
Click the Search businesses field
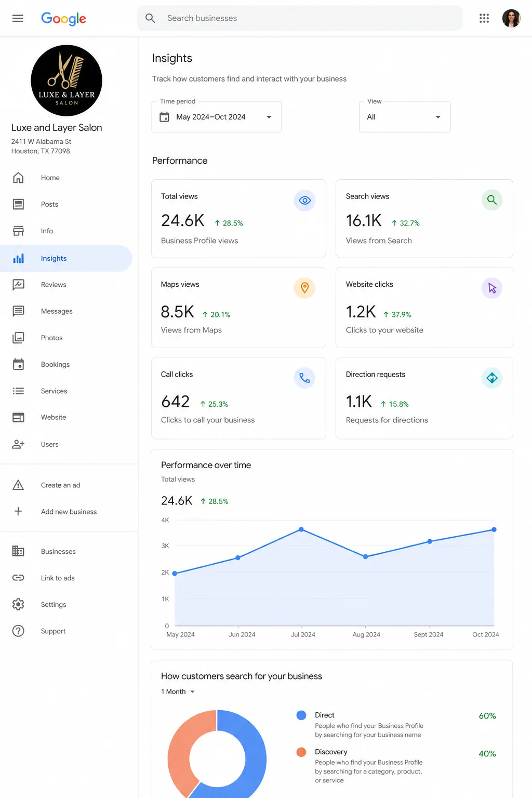300,18
